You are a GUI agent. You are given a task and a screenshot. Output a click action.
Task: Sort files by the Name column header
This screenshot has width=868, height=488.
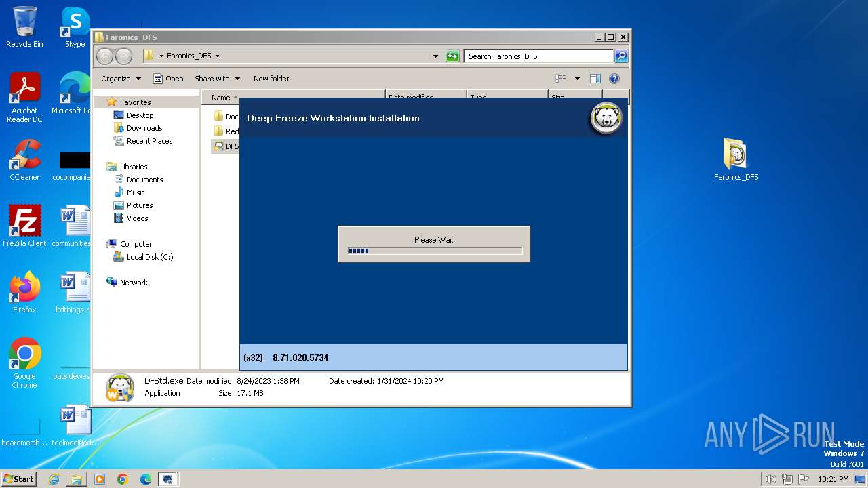pos(222,98)
